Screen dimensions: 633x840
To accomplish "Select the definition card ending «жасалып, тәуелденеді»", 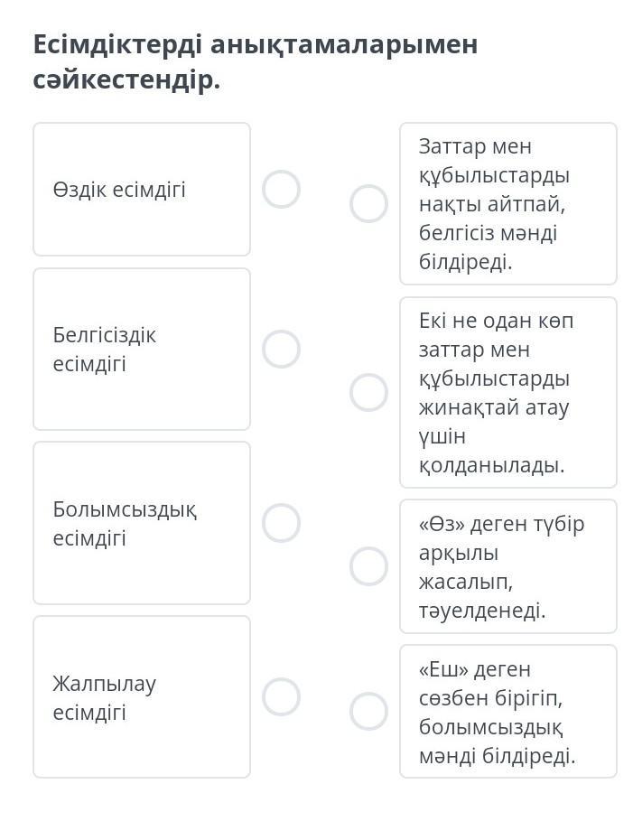I will 507,566.
